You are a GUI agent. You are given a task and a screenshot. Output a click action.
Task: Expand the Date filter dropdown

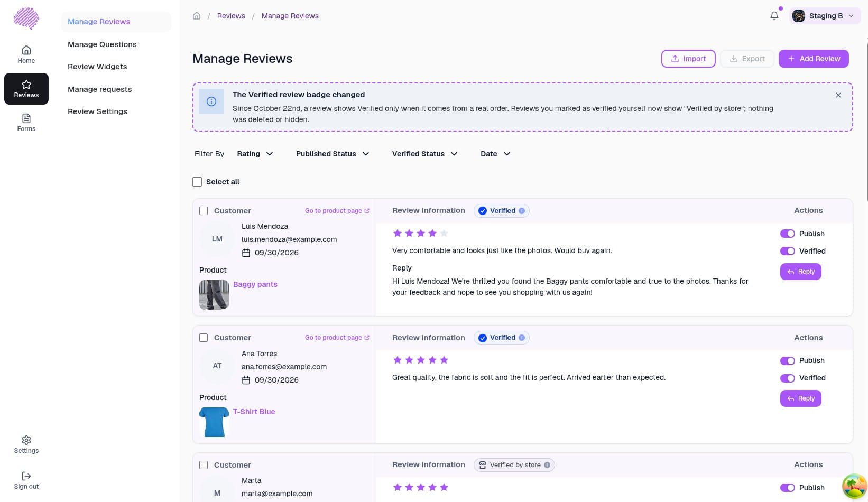tap(495, 154)
